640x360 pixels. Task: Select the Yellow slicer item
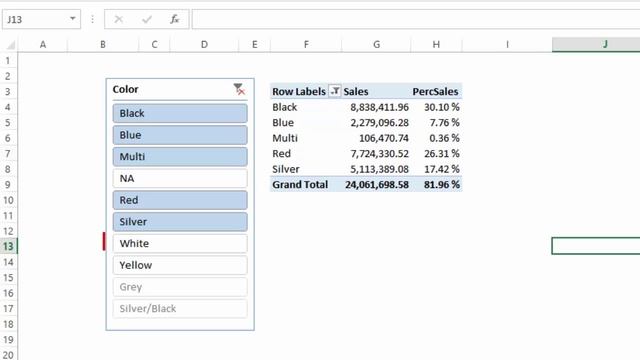(x=180, y=265)
